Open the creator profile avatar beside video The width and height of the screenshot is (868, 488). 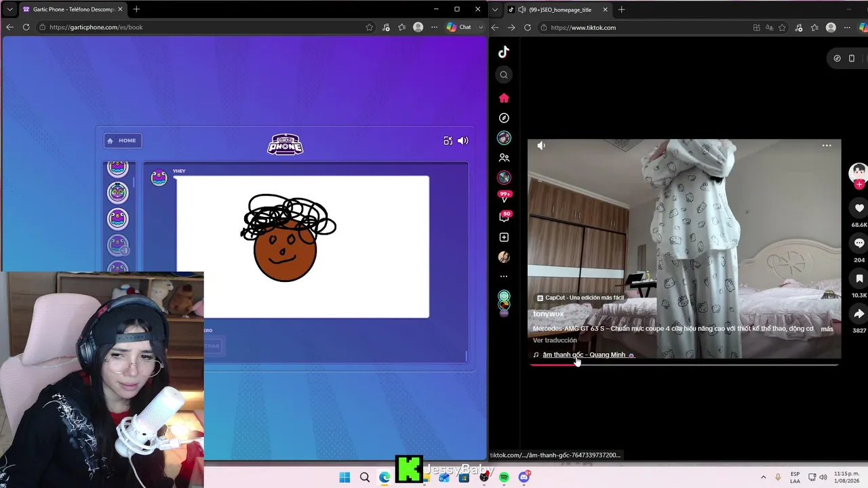tap(859, 172)
